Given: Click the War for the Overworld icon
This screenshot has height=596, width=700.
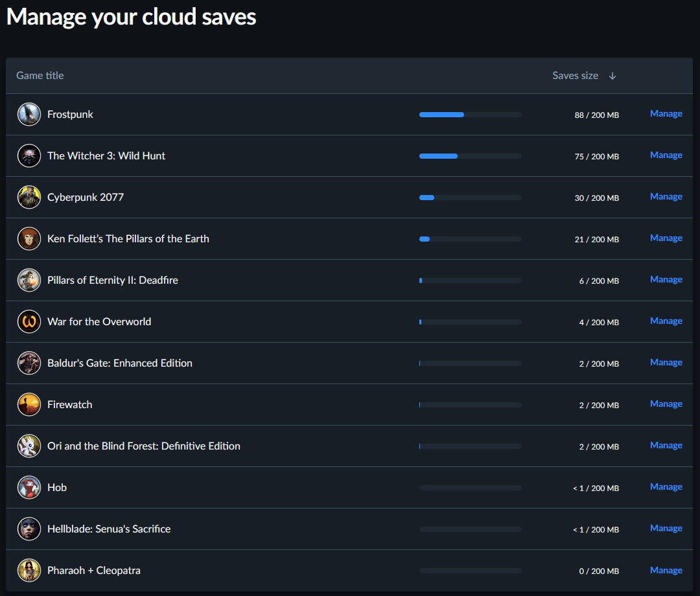Looking at the screenshot, I should 29,322.
